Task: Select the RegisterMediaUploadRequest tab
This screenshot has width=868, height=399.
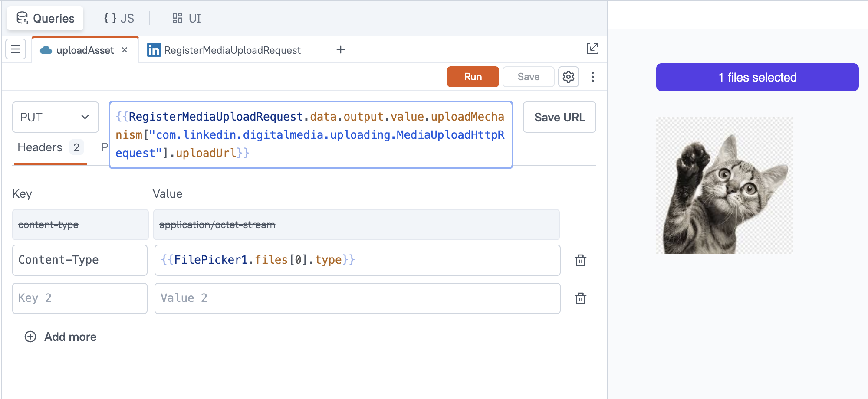Action: 232,49
